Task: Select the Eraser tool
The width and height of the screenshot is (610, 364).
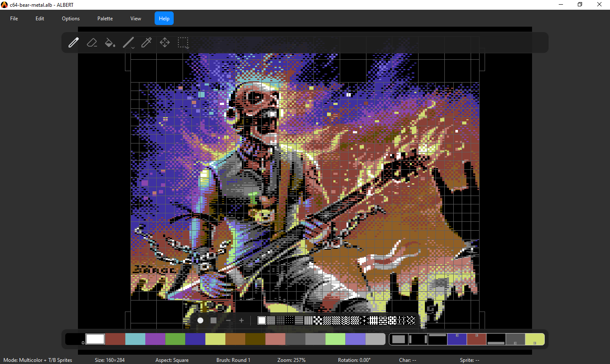Action: [92, 42]
